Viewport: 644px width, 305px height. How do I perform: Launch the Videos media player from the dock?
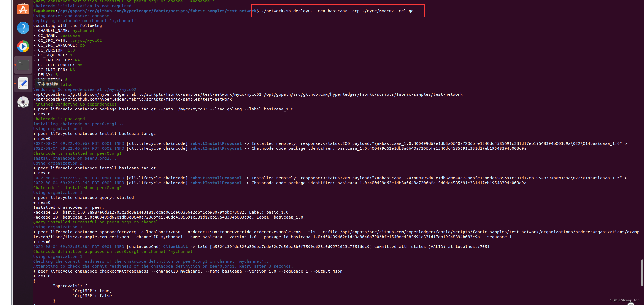[x=23, y=46]
